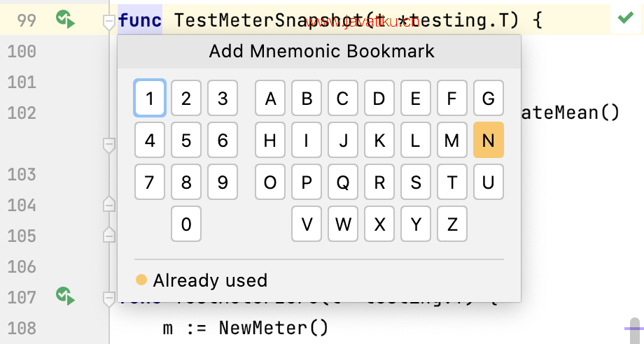Image resolution: width=644 pixels, height=344 pixels.
Task: Pick the M mnemonic key
Action: pos(452,140)
